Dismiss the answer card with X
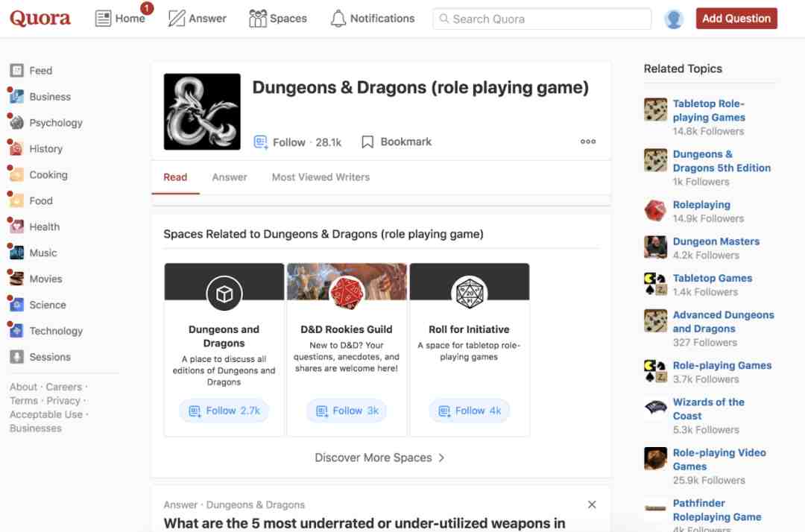This screenshot has height=532, width=805. pos(591,504)
